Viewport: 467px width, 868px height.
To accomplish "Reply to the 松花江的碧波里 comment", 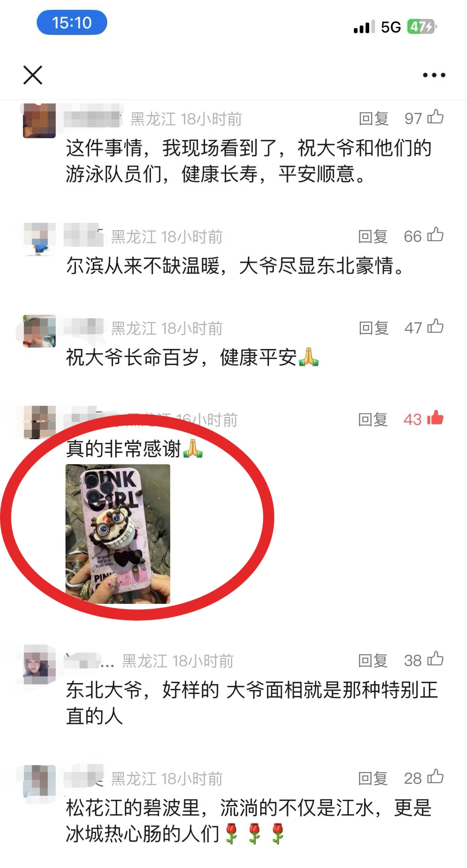I will (x=373, y=779).
